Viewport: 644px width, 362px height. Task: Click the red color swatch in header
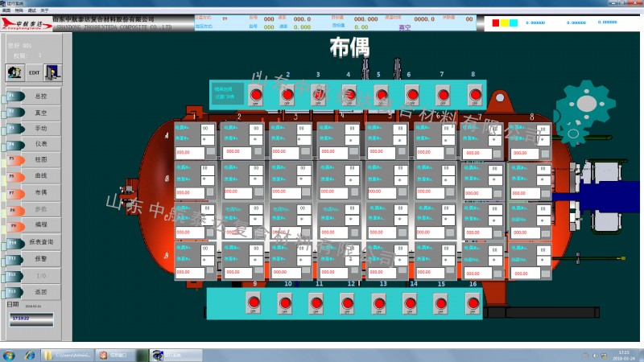(x=496, y=23)
